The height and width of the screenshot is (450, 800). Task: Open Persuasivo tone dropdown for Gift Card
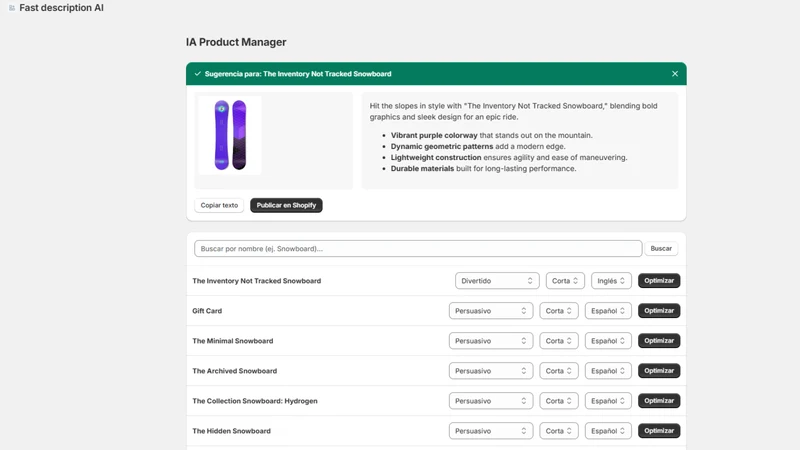click(491, 311)
